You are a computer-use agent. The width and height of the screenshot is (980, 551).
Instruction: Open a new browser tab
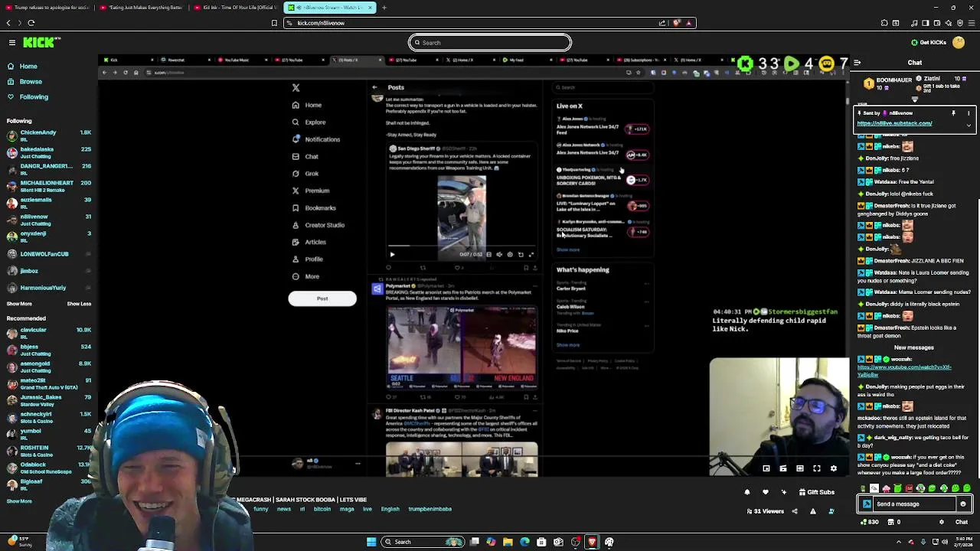click(x=384, y=8)
